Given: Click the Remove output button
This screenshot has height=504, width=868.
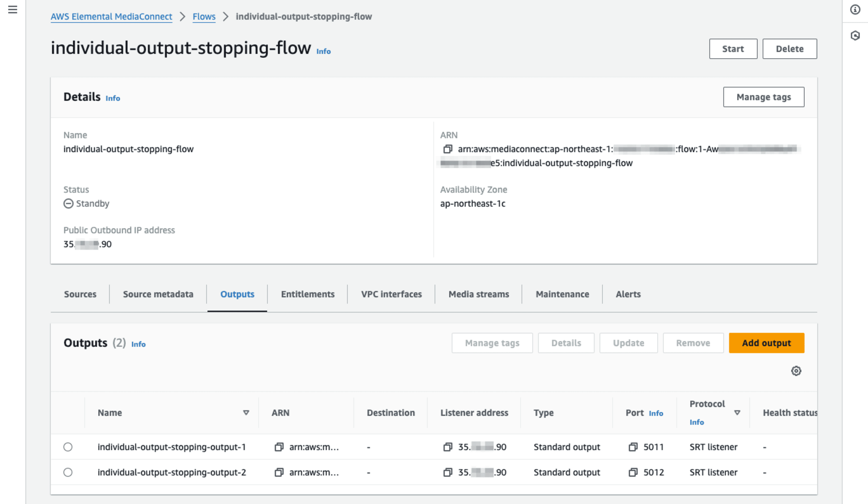Looking at the screenshot, I should coord(693,343).
